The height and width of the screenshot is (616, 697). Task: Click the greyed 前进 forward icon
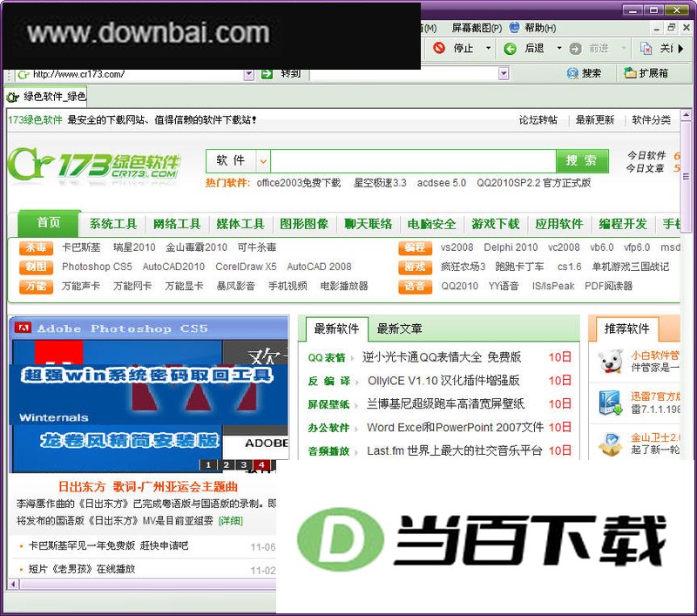(x=575, y=49)
